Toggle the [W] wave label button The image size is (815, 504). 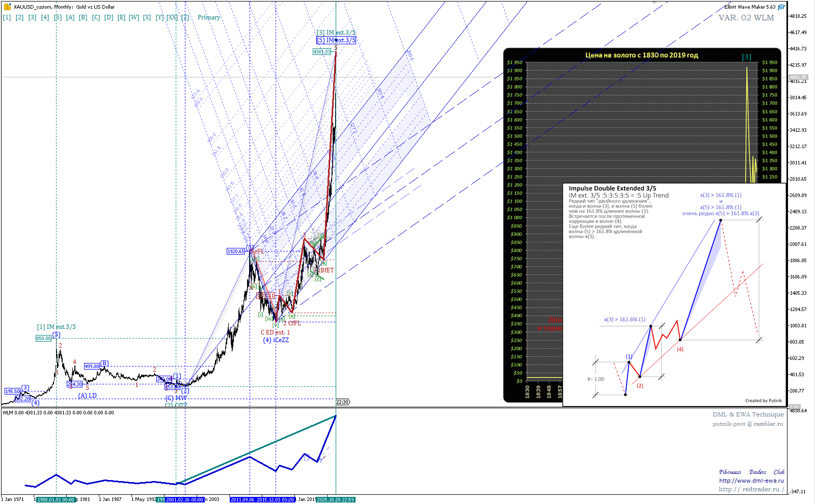(134, 17)
